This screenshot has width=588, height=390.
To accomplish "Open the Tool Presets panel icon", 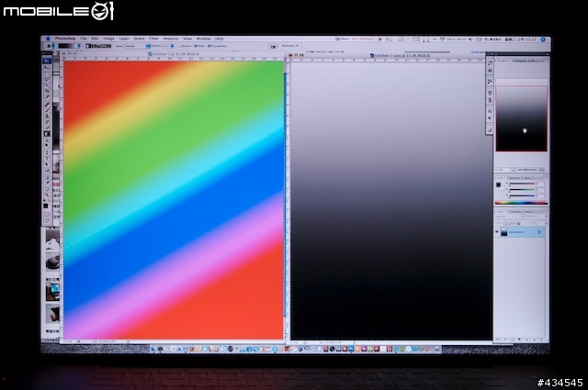I will pos(490,82).
